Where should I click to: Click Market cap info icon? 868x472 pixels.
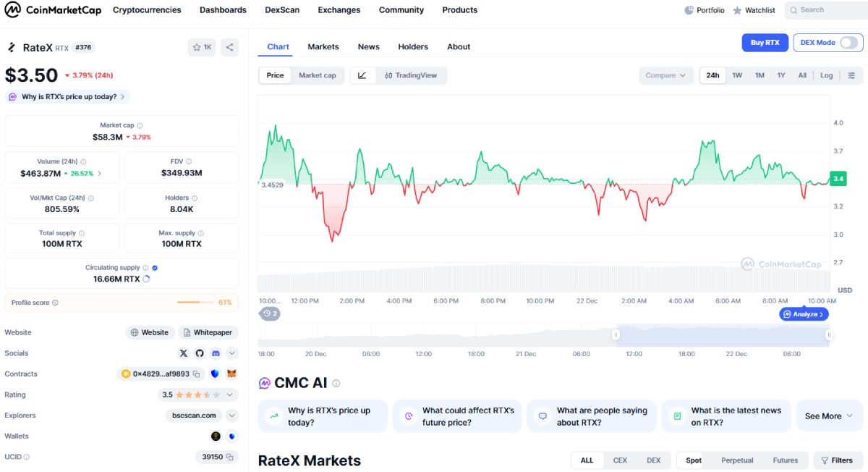point(140,125)
